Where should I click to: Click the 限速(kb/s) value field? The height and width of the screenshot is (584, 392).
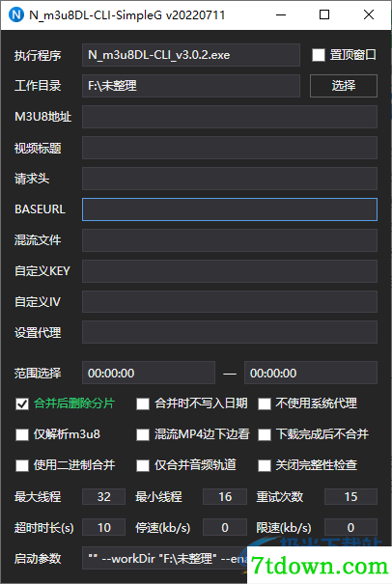350,528
